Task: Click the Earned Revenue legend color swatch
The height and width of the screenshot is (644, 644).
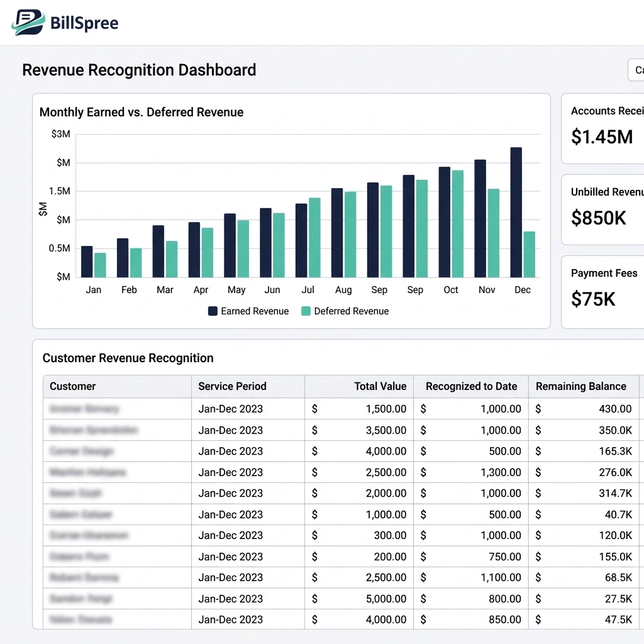Action: [x=213, y=311]
